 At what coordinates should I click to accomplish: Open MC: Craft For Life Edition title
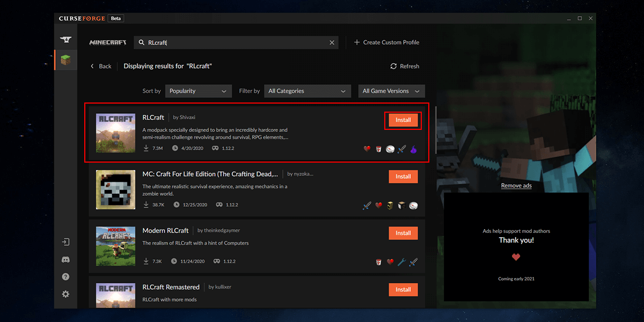tap(210, 174)
